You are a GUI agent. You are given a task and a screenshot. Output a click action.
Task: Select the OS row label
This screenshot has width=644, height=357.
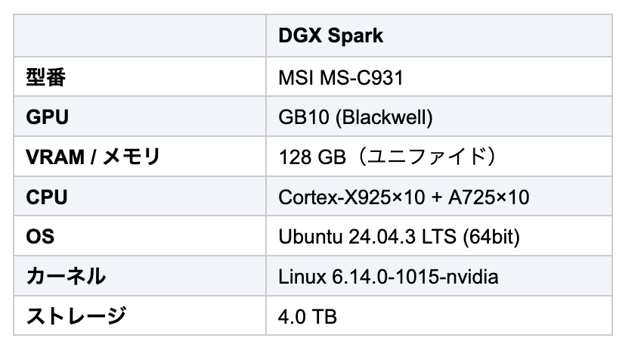click(40, 237)
